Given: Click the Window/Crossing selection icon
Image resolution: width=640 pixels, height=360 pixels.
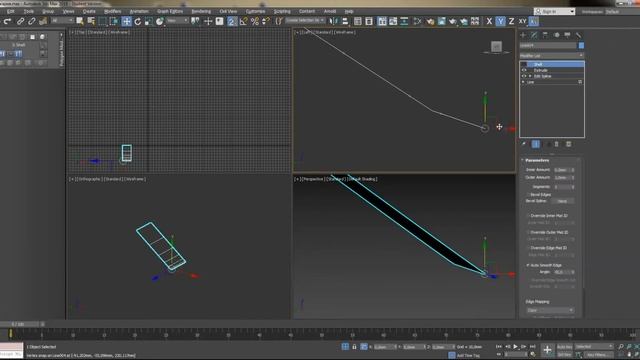Looking at the screenshot, I should (114, 21).
